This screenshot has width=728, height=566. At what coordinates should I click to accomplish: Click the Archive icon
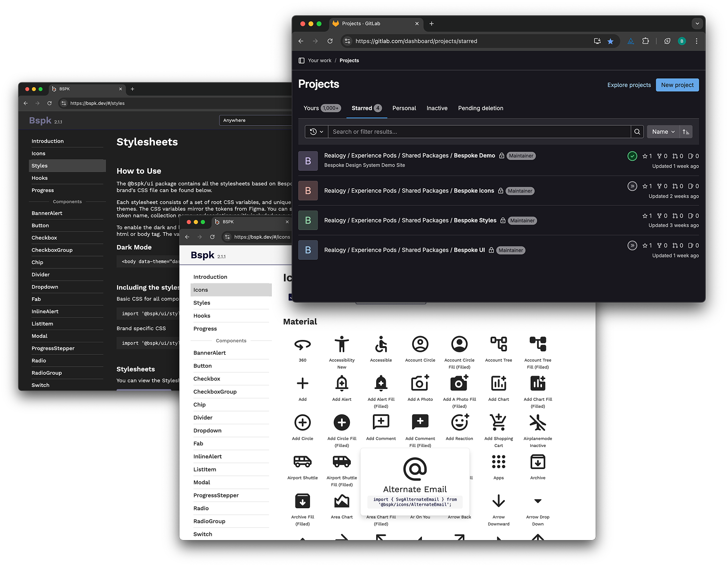pos(537,461)
